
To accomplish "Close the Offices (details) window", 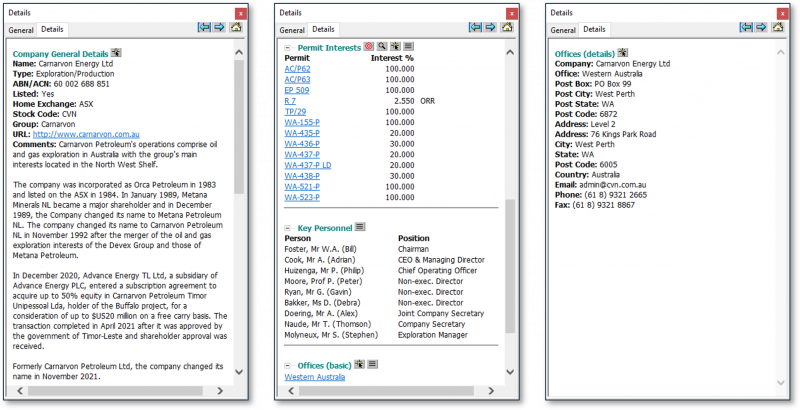I will point(783,13).
